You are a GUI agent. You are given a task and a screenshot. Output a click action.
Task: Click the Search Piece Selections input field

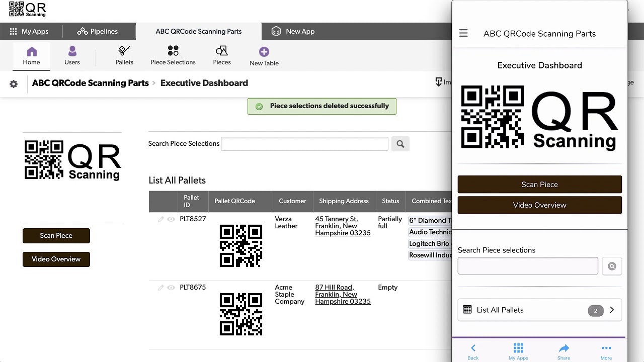[304, 144]
